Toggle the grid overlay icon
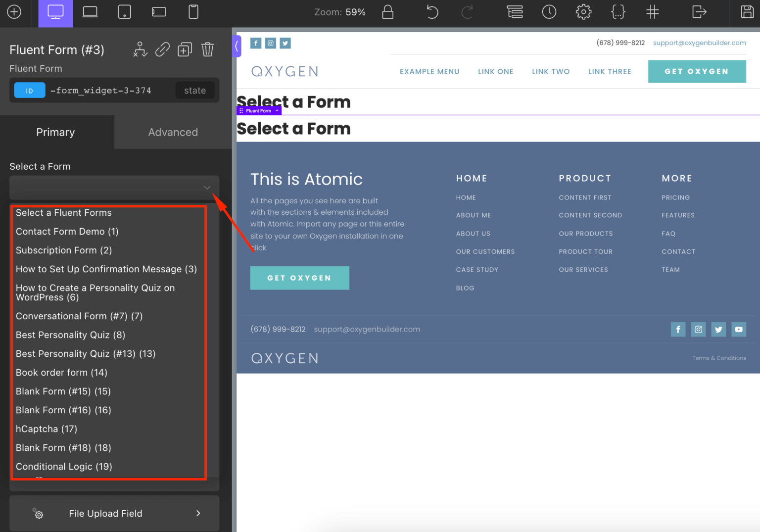The width and height of the screenshot is (760, 532). click(x=653, y=12)
